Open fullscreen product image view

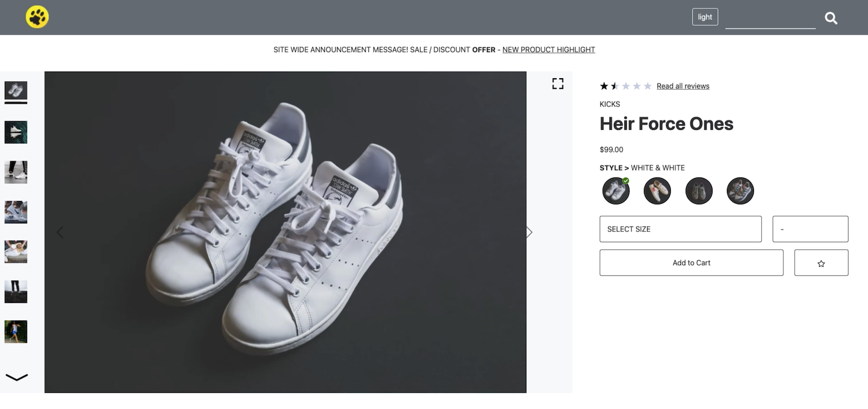[x=557, y=83]
